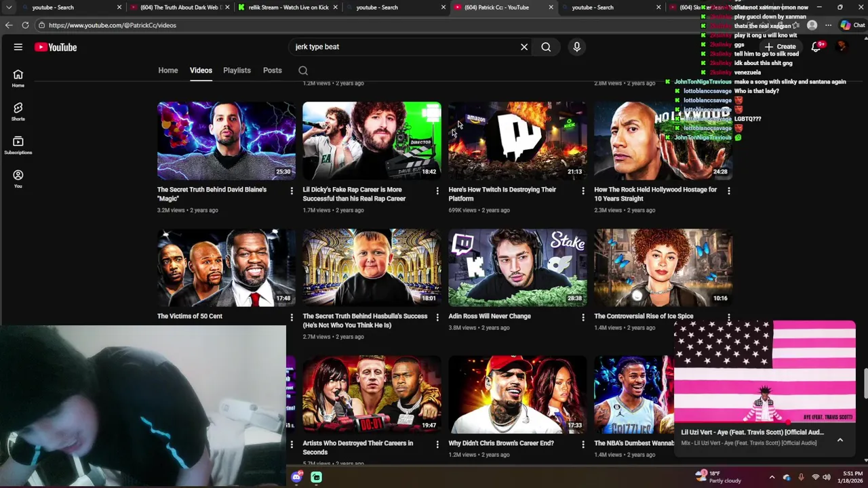868x488 pixels.
Task: Open the Copilot Chat button in browser
Action: click(852, 25)
